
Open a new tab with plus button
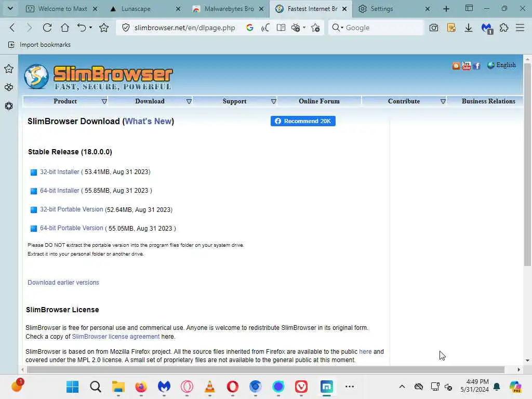pos(446,9)
